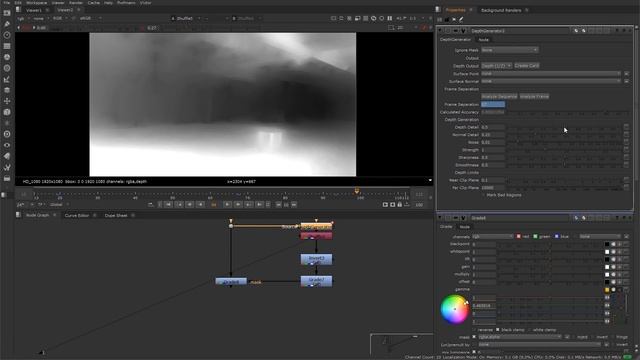Click the Create Card button

tap(527, 65)
